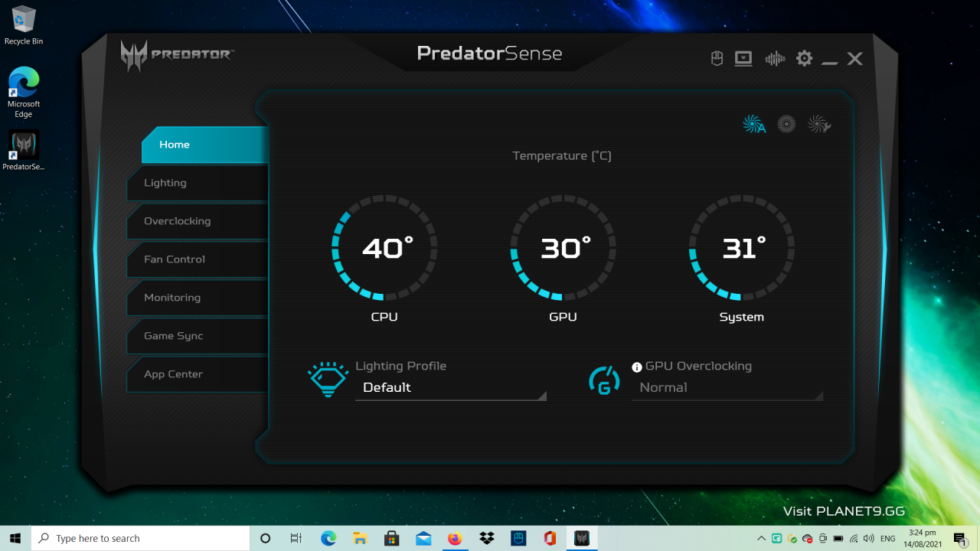Click the lighting profile keyboard icon
This screenshot has height=551, width=980.
coord(328,380)
